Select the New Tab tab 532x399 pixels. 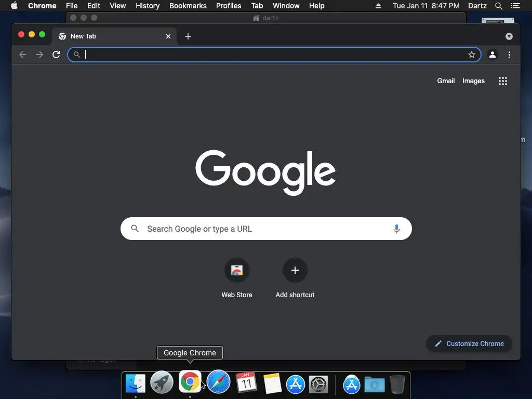pyautogui.click(x=114, y=36)
